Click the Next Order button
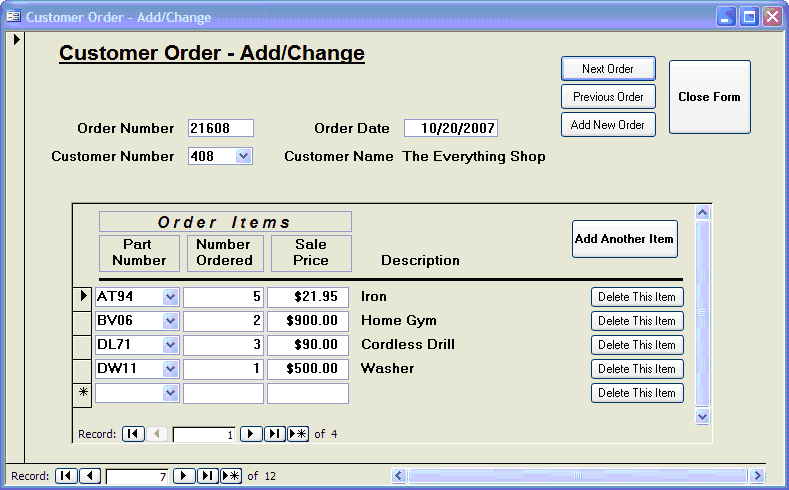This screenshot has width=789, height=490. point(608,69)
